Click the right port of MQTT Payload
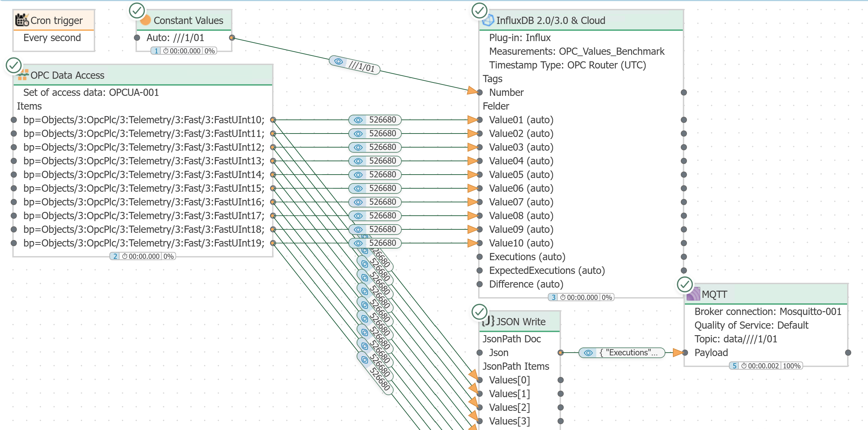Screen dimensions: 868x430 (848, 353)
